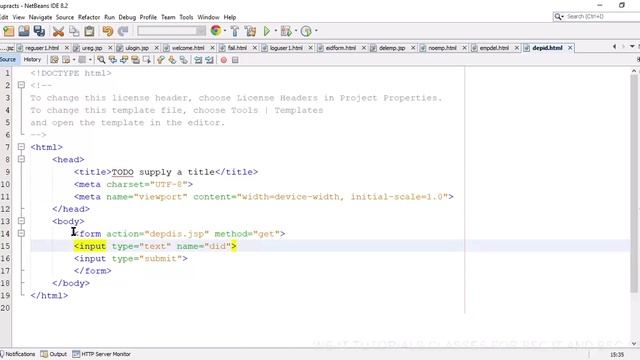Image resolution: width=640 pixels, height=360 pixels.
Task: Switch to the ulogin.jsp tab
Action: pos(137,48)
